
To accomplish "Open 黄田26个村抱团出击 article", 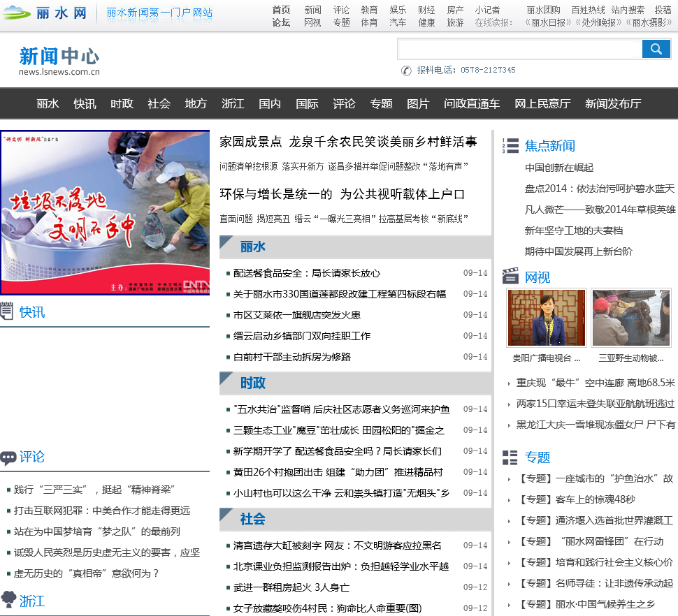I will coord(338,472).
